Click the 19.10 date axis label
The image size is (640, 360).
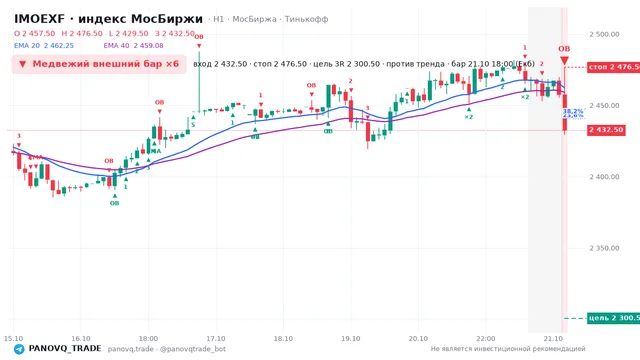click(351, 339)
